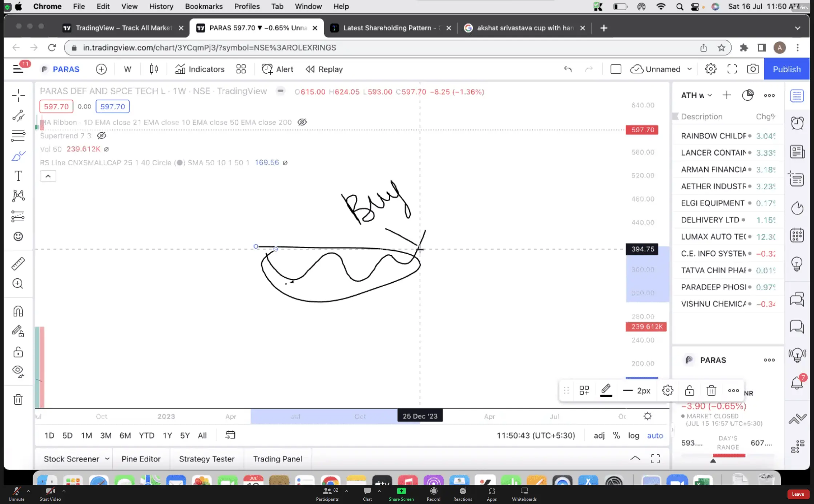Open the Indicators dialog
Viewport: 814px width, 504px height.
click(x=200, y=69)
